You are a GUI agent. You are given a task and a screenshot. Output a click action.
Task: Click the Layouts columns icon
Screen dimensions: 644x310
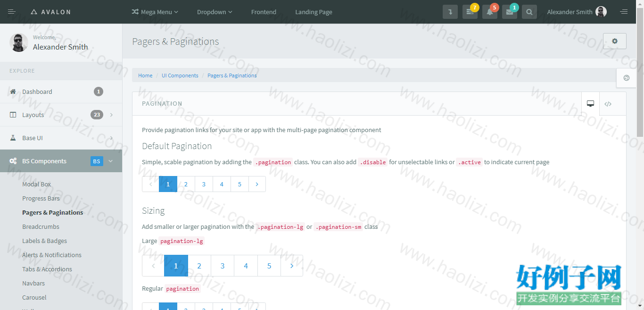point(13,115)
